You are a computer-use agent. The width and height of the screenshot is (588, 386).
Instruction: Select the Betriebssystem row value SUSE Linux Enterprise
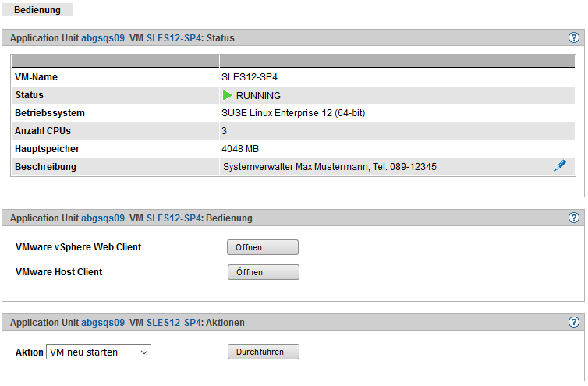(293, 113)
